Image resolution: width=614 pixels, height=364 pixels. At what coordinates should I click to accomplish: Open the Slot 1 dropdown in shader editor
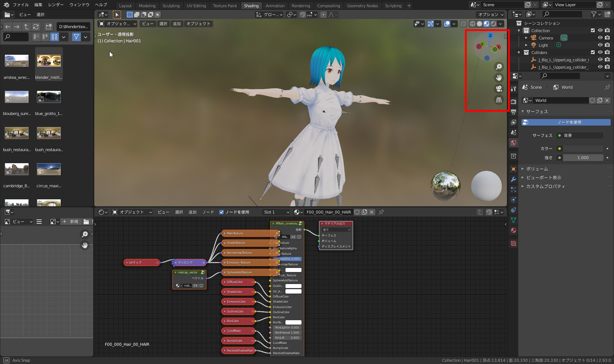pyautogui.click(x=276, y=212)
